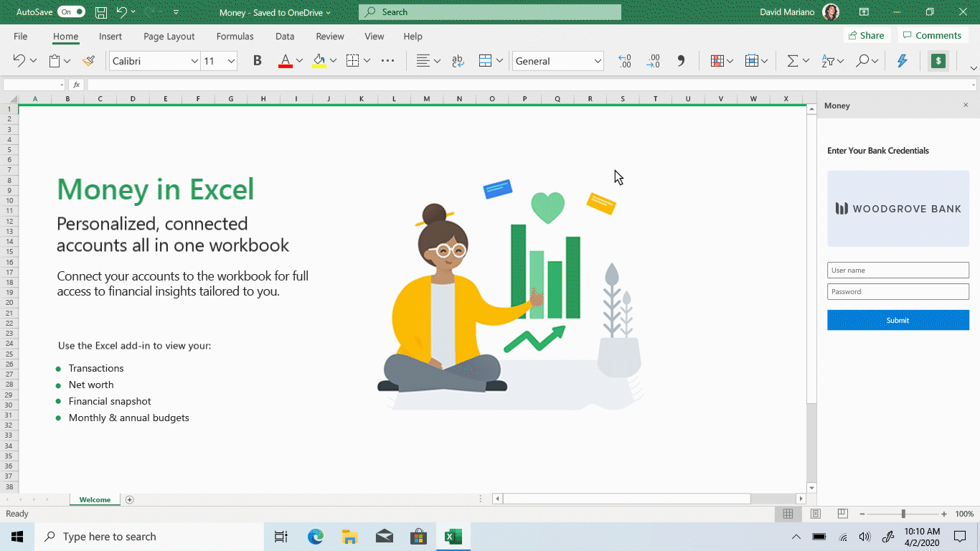The height and width of the screenshot is (551, 980).
Task: Switch to Page Layout view in status bar
Action: (x=815, y=514)
